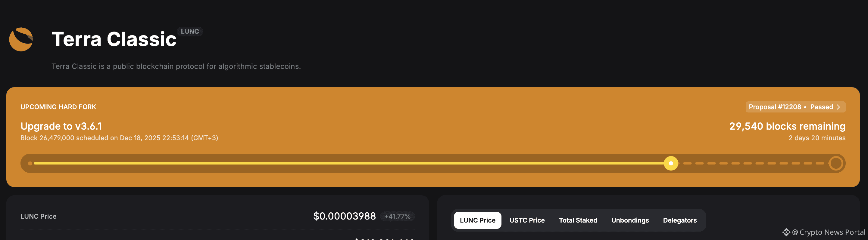Click the starting dot of the fork timeline
Viewport: 868px width, 240px height.
pos(30,163)
